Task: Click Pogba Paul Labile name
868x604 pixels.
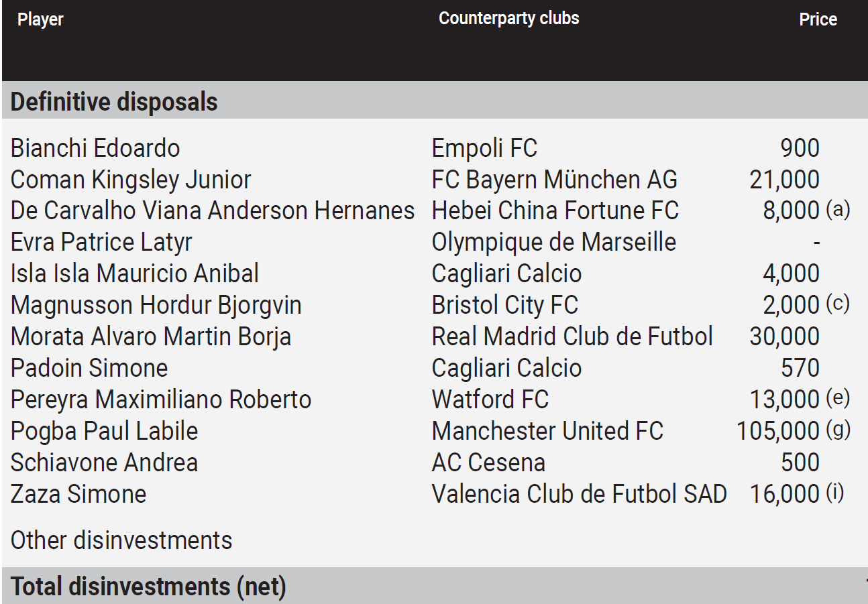Action: click(x=104, y=431)
